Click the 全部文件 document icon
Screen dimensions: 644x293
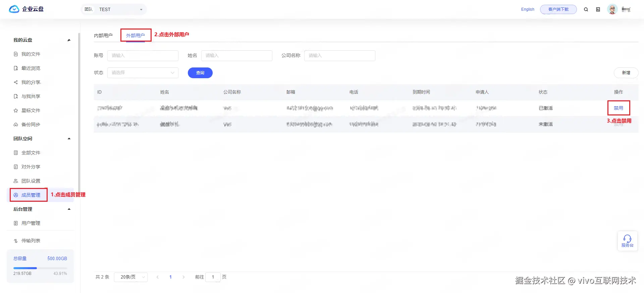[x=16, y=153]
